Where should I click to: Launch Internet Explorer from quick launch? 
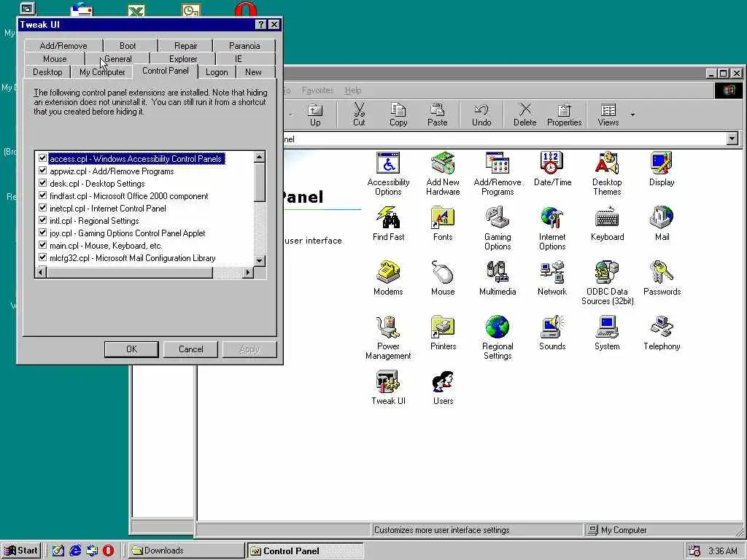coord(75,551)
